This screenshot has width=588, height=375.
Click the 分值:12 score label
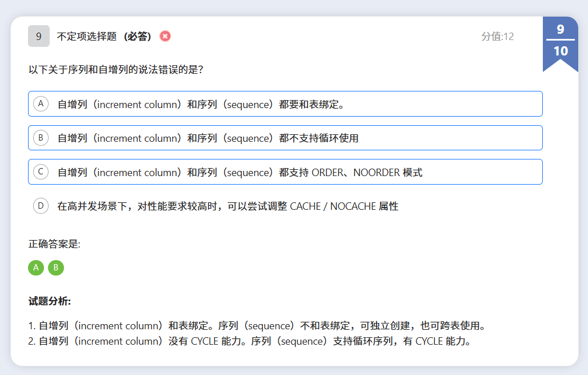tap(497, 37)
